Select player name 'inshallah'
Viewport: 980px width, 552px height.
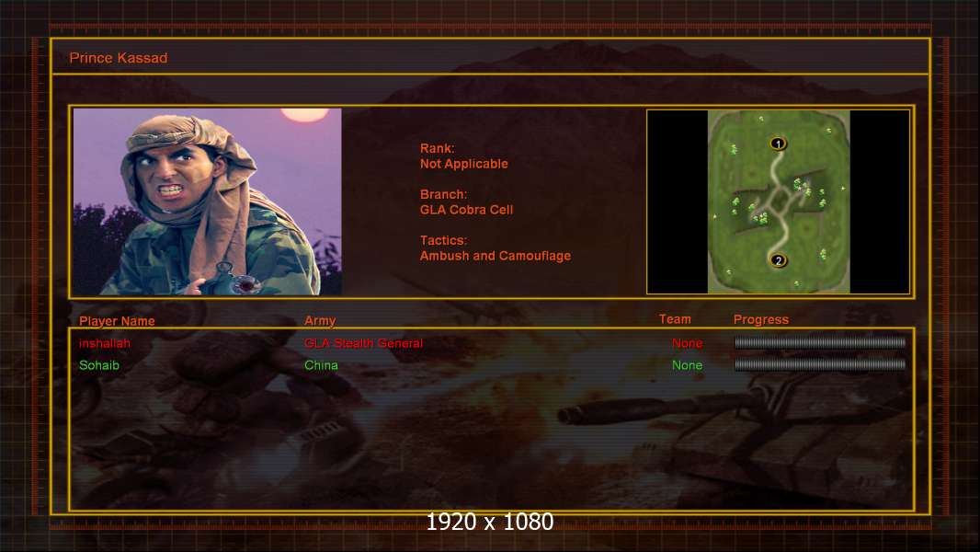(105, 343)
